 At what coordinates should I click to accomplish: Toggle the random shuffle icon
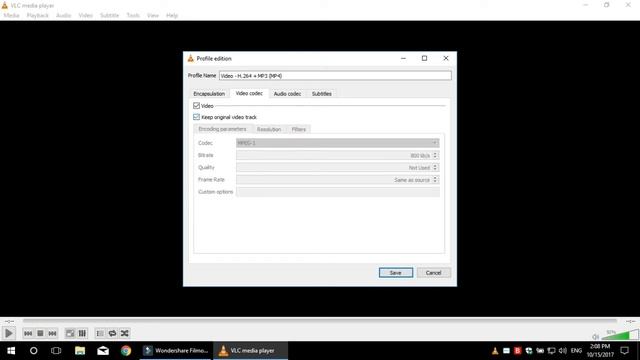click(124, 333)
